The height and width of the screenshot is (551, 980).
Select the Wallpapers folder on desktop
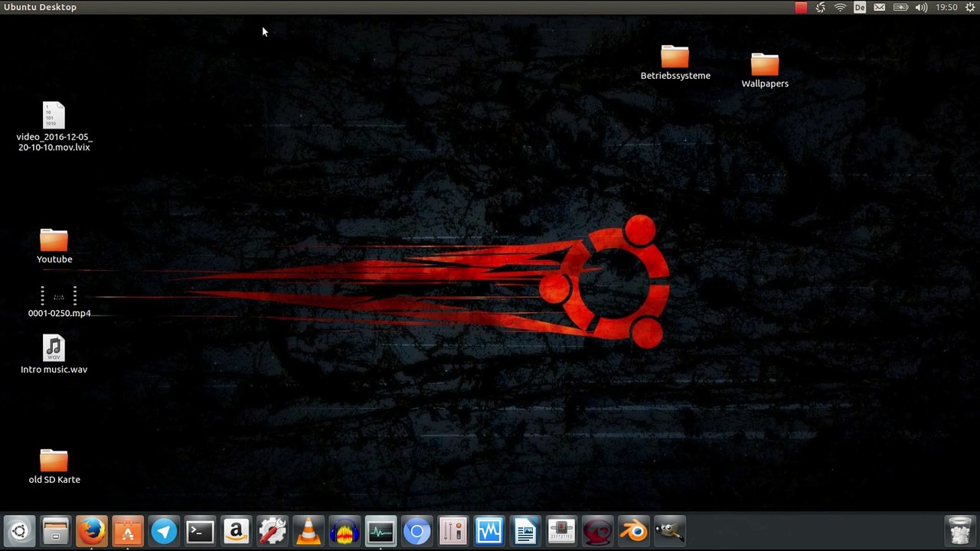pyautogui.click(x=765, y=70)
